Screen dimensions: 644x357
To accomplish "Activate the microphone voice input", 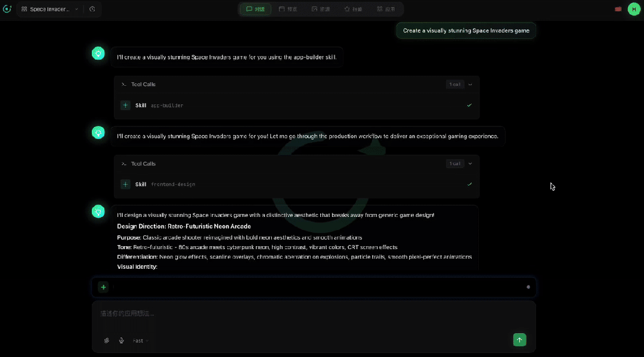I will (x=122, y=340).
